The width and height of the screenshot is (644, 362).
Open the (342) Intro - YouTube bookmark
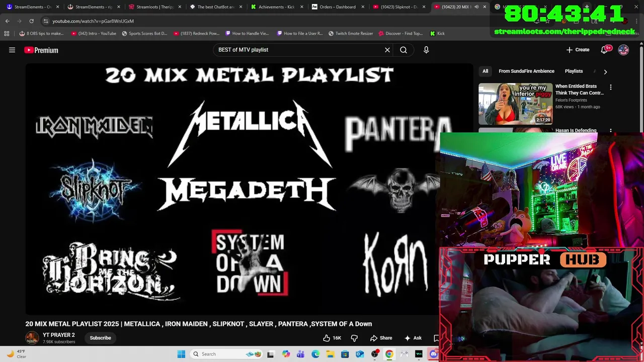[94, 33]
